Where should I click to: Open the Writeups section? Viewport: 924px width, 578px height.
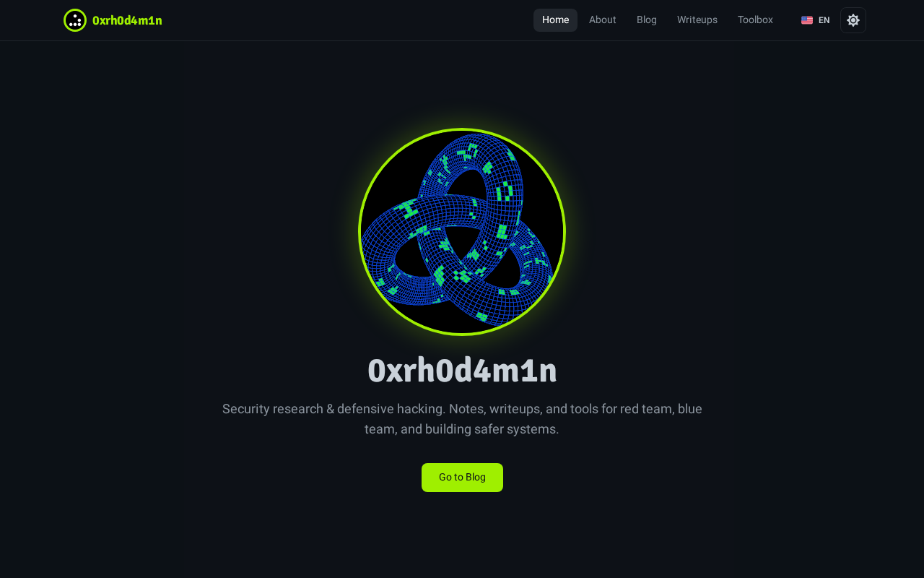tap(697, 20)
